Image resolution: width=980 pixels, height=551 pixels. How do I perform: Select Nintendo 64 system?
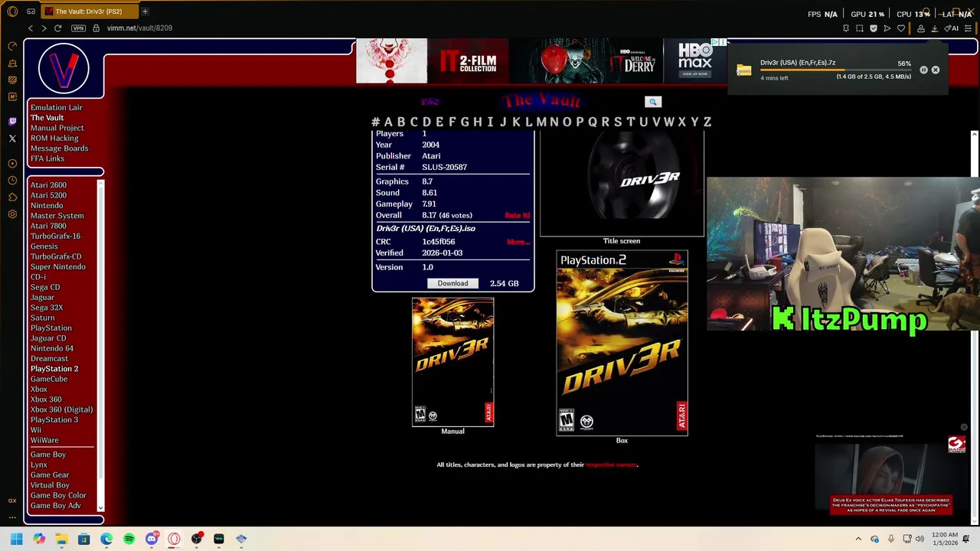click(x=52, y=348)
